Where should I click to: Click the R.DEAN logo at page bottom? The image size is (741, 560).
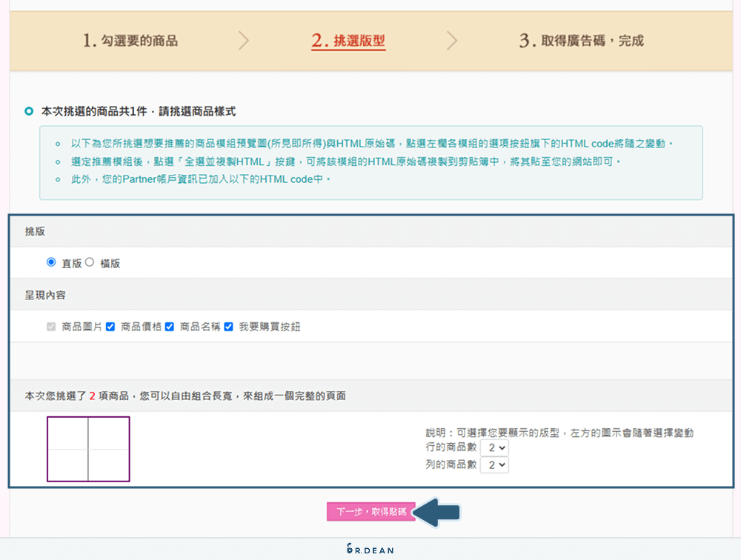370,549
